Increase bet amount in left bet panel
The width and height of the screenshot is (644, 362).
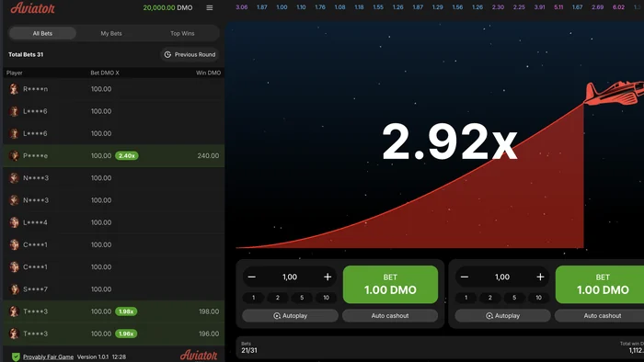[x=328, y=277]
